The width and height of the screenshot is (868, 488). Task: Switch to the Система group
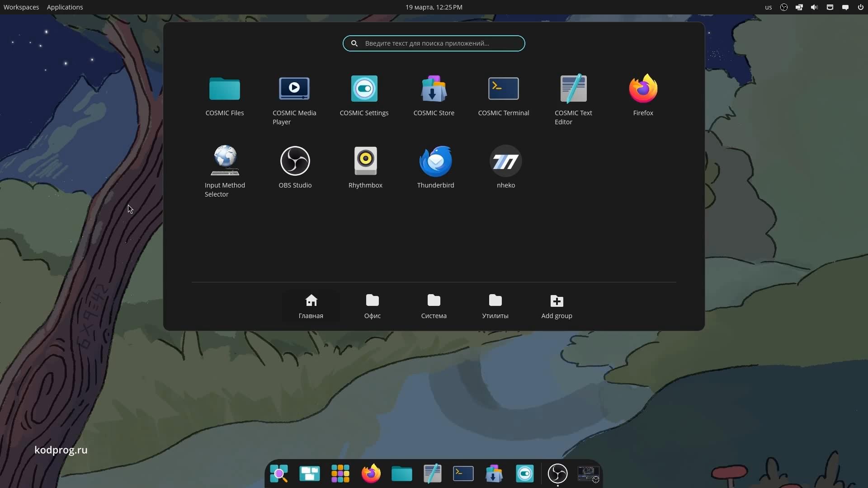tap(434, 306)
